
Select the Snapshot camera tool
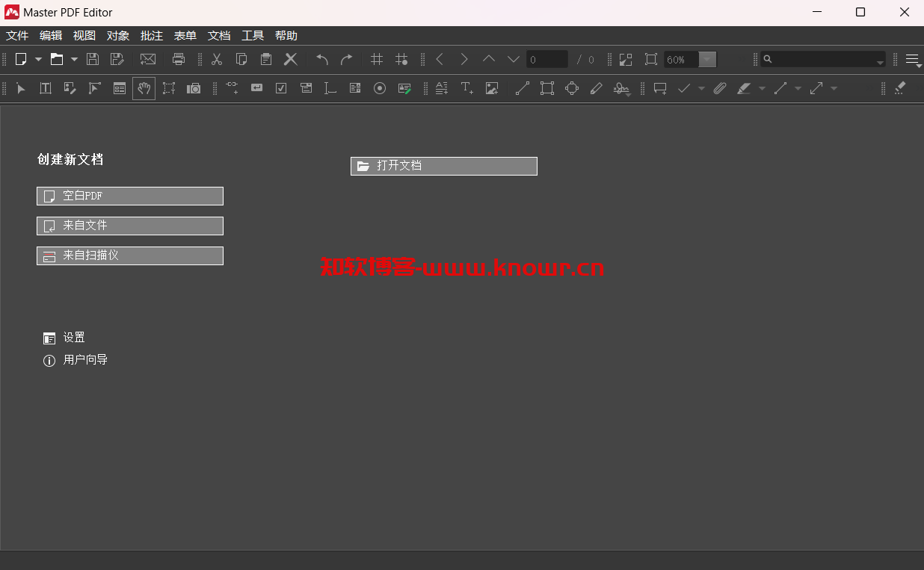194,88
